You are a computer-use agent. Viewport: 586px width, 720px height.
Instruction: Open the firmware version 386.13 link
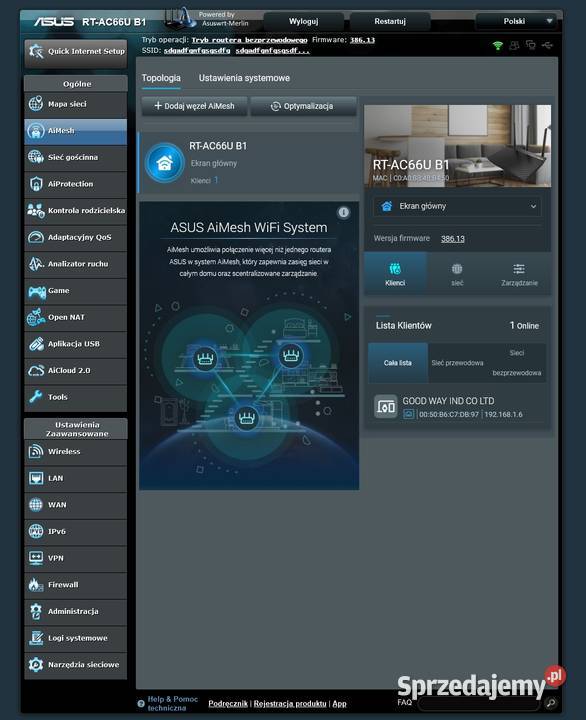click(x=453, y=239)
